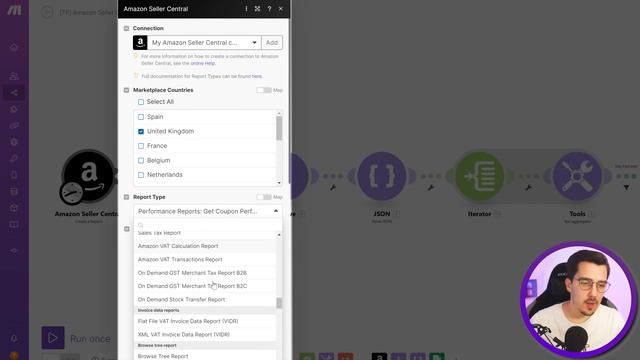Open Webhooks globe icon in sidebar
This screenshot has width=640, height=360.
point(14,142)
